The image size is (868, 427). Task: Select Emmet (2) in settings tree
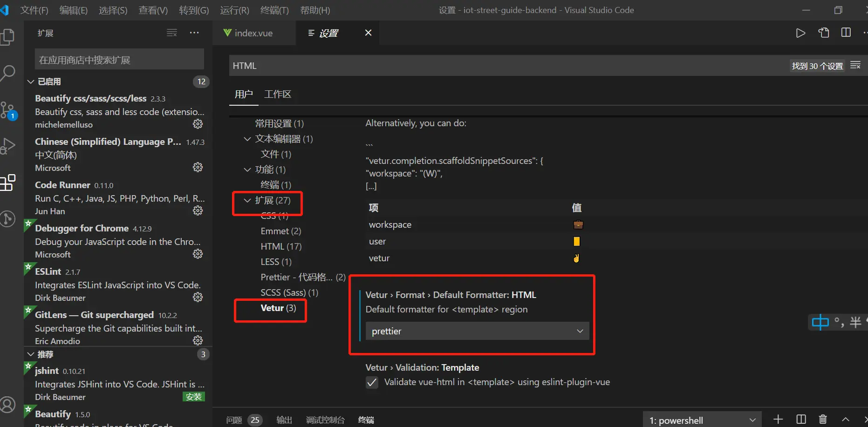click(x=281, y=231)
